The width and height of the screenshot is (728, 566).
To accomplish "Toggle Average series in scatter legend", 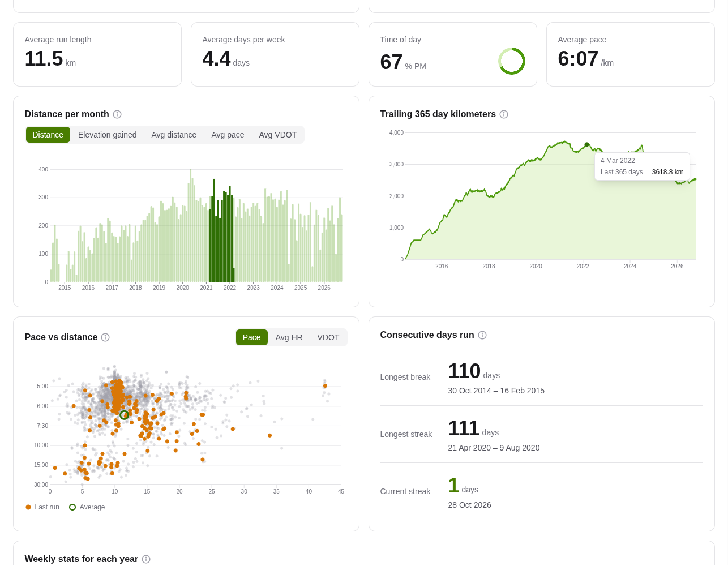I will coord(87,507).
